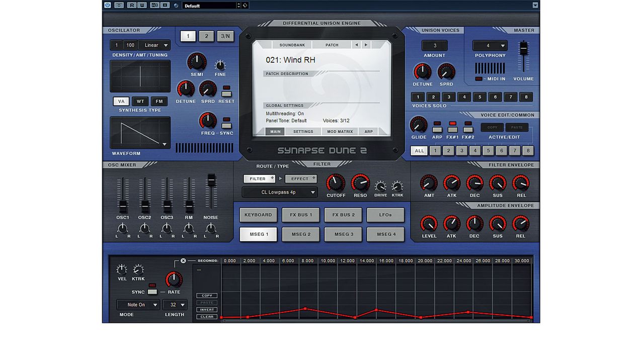Image resolution: width=644 pixels, height=362 pixels.
Task: Go to the next patch arrow
Action: tap(366, 45)
